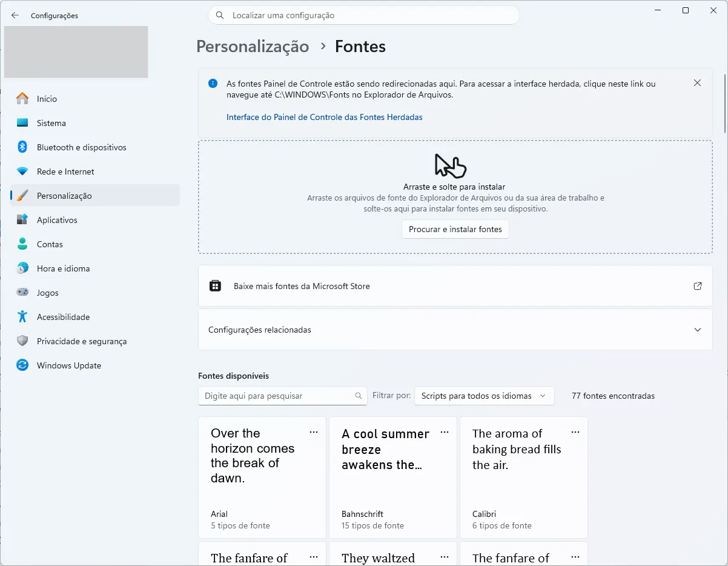Select the Acessibilidade person icon
The image size is (728, 566).
pyautogui.click(x=22, y=316)
